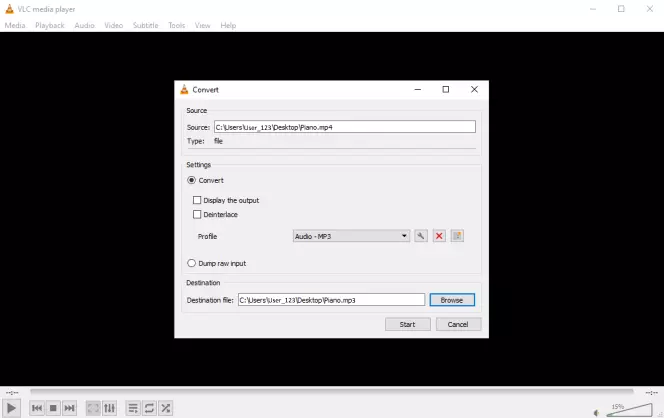Open the Subtitle menu
The height and width of the screenshot is (418, 664).
pos(146,25)
